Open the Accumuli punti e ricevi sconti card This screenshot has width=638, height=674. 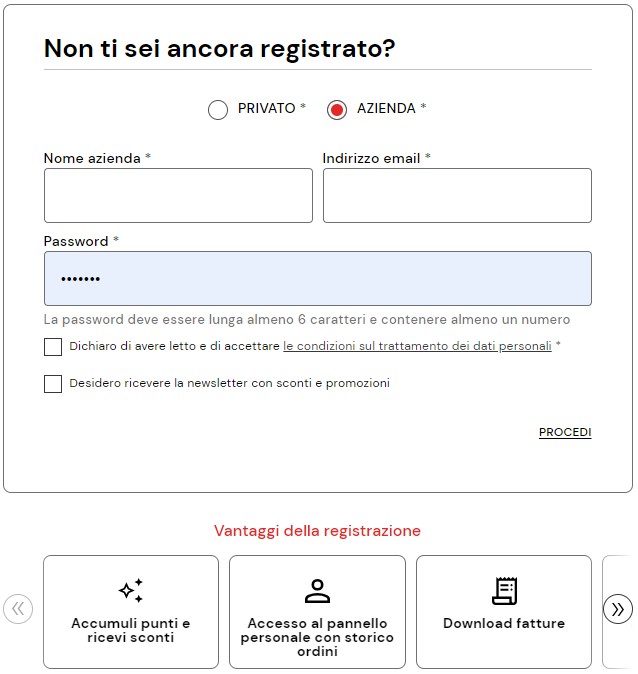131,612
